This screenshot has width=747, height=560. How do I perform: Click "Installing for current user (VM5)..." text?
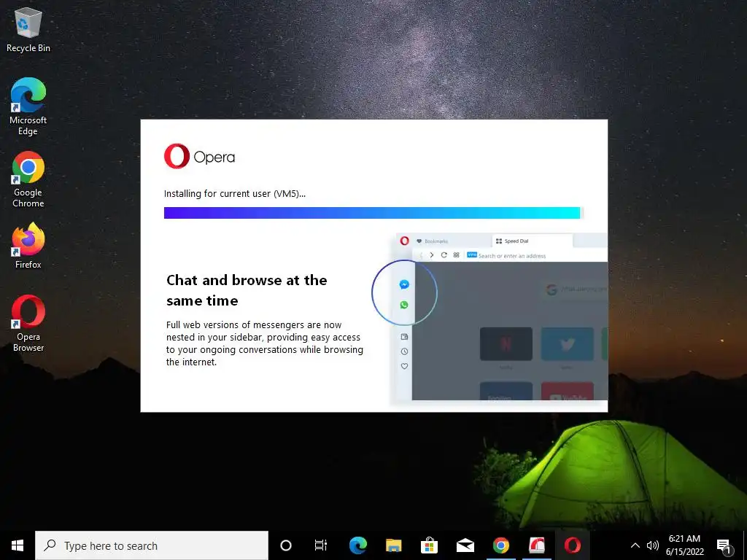coord(235,193)
